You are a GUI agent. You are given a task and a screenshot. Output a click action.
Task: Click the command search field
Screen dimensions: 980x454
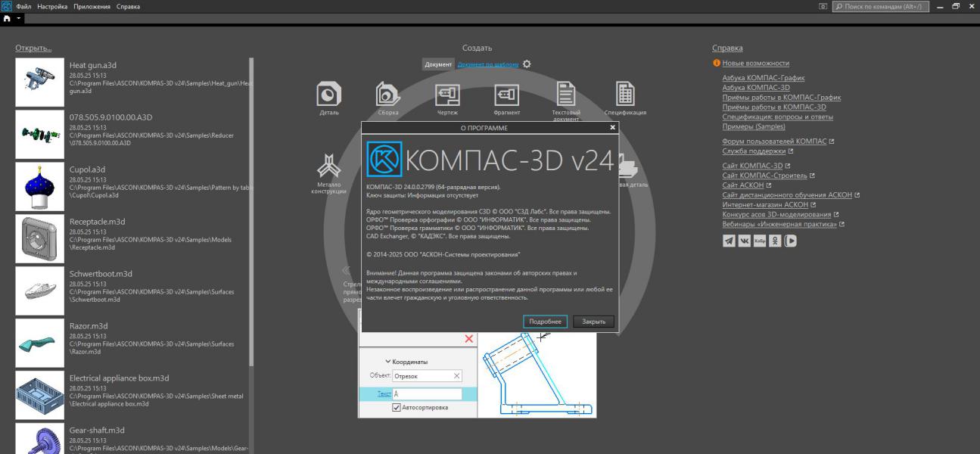(881, 6)
